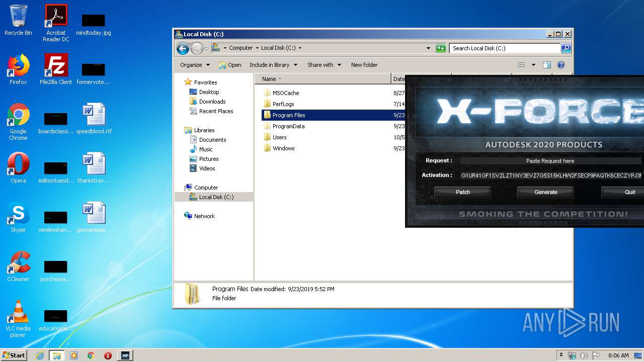This screenshot has width=644, height=362.
Task: Open mindtoday.jpg desktop file
Action: click(94, 24)
